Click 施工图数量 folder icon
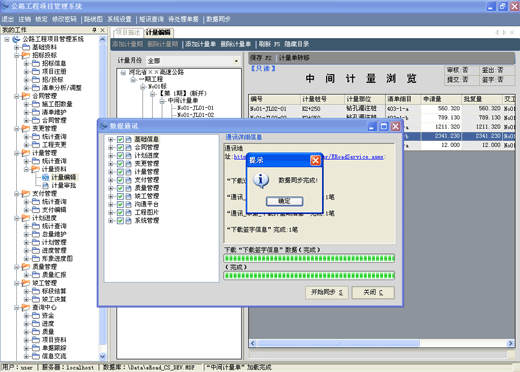This screenshot has height=372, width=520. click(36, 104)
